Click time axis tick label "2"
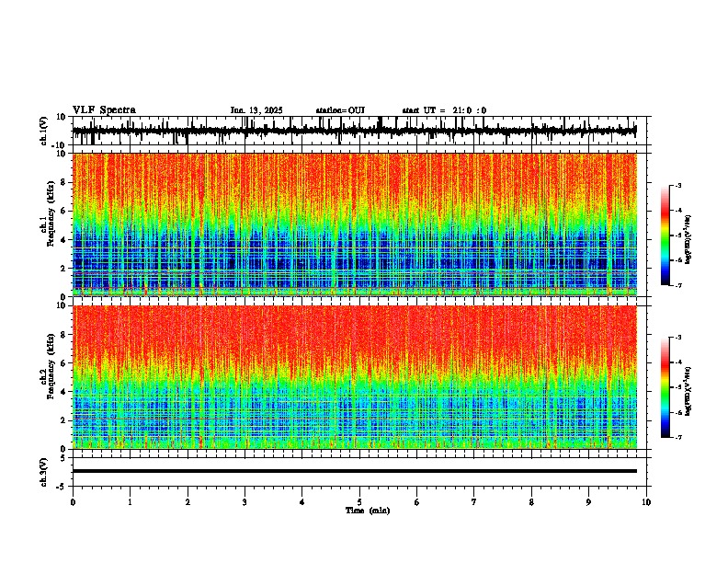The height and width of the screenshot is (563, 728). pyautogui.click(x=188, y=502)
